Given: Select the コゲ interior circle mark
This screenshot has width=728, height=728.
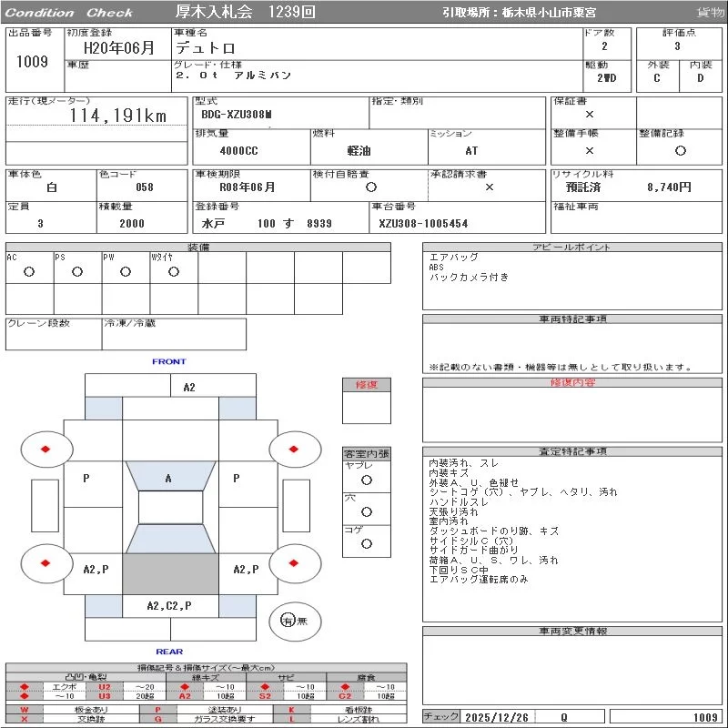Looking at the screenshot, I should (367, 543).
